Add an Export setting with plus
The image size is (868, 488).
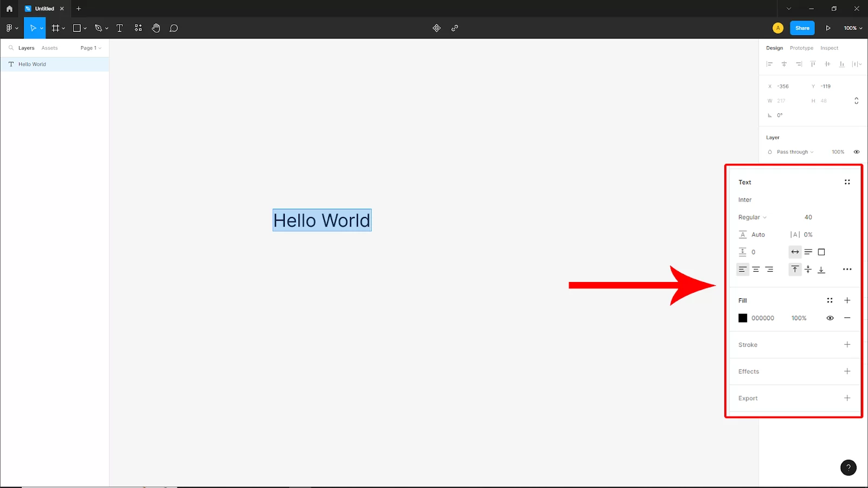pos(847,398)
